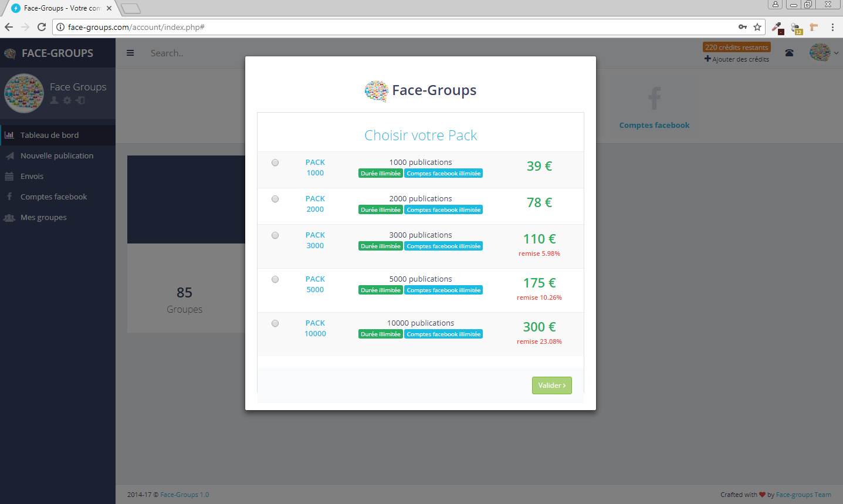Select the PACK 10000 radio button
This screenshot has width=843, height=504.
pos(275,323)
